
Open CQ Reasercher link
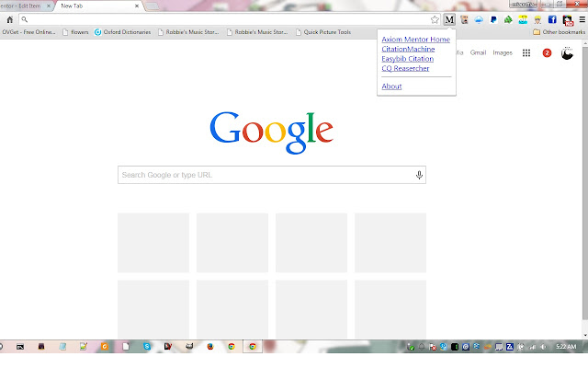[x=405, y=68]
